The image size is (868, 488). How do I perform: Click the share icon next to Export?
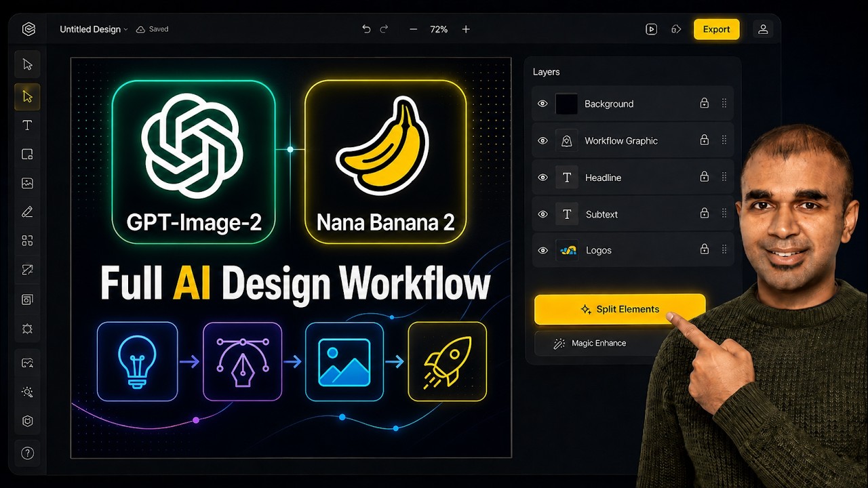676,29
